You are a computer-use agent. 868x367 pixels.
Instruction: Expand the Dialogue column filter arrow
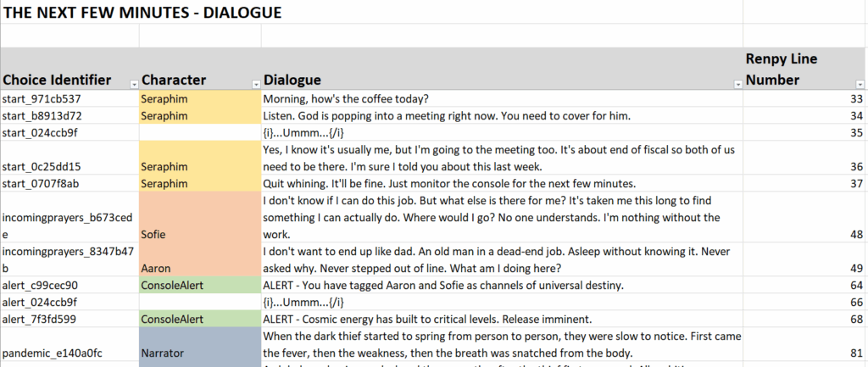pyautogui.click(x=735, y=83)
